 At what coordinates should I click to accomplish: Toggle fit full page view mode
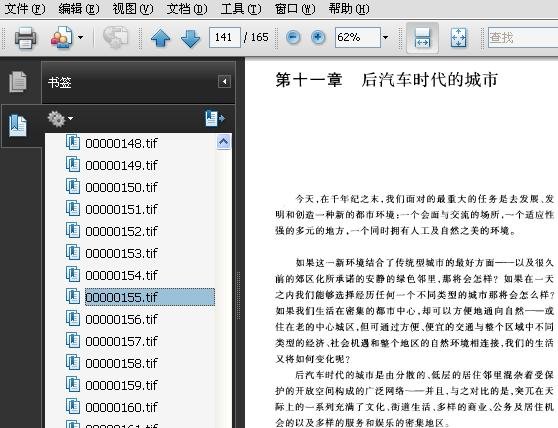coord(458,38)
